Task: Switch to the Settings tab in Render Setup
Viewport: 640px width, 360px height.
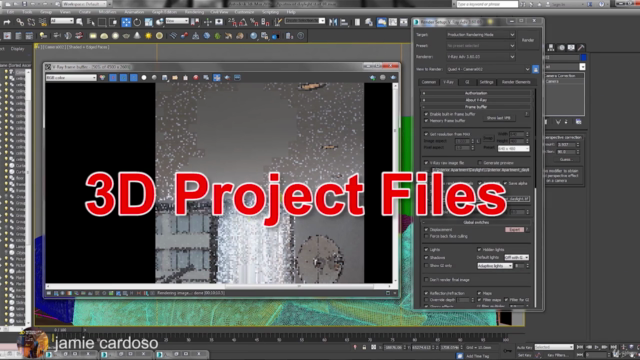Action: 486,82
